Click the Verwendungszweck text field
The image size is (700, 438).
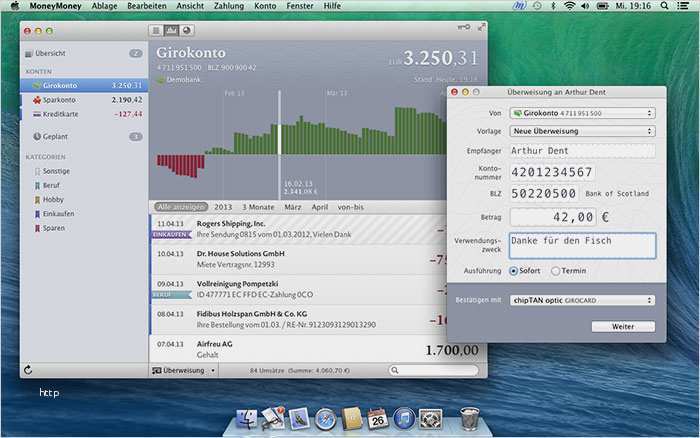coord(583,245)
